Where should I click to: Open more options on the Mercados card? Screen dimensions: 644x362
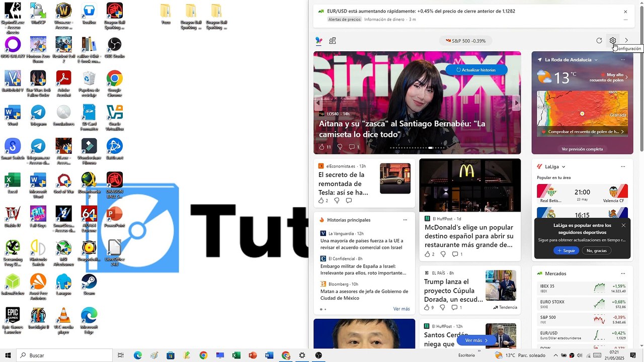[623, 274]
